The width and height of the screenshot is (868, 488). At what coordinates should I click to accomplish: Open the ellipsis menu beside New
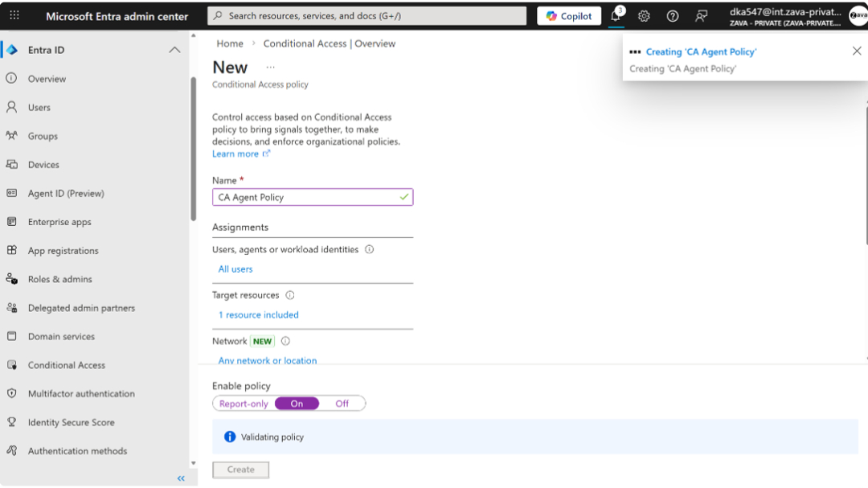[270, 67]
